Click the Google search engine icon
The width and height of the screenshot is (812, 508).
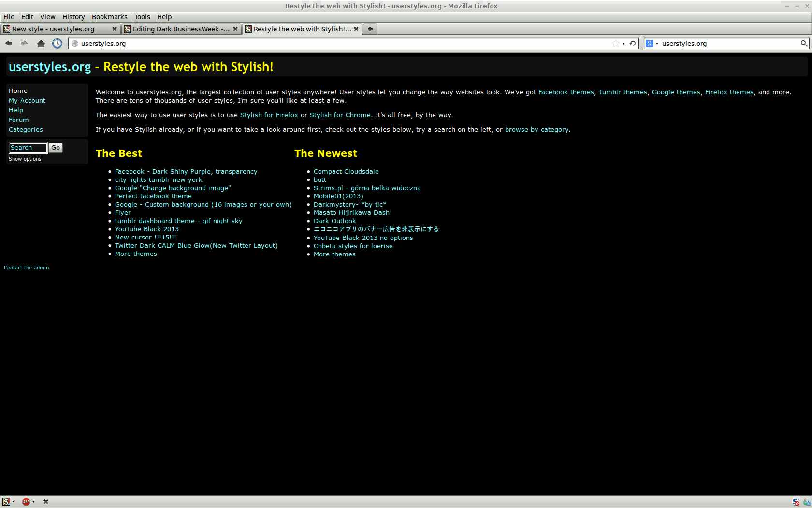click(650, 44)
